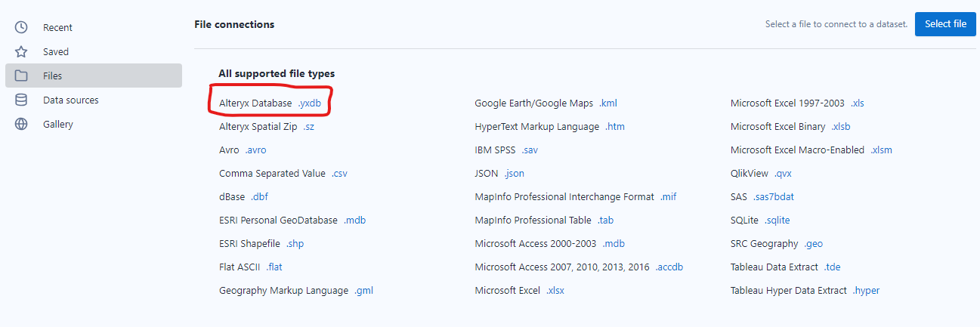Click the Files folder icon
The image size is (980, 327).
21,76
